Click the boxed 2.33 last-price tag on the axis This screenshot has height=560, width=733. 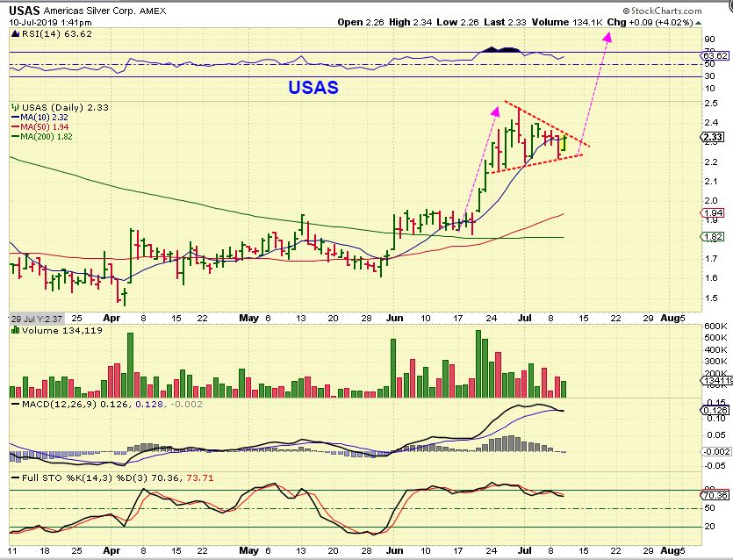point(713,137)
